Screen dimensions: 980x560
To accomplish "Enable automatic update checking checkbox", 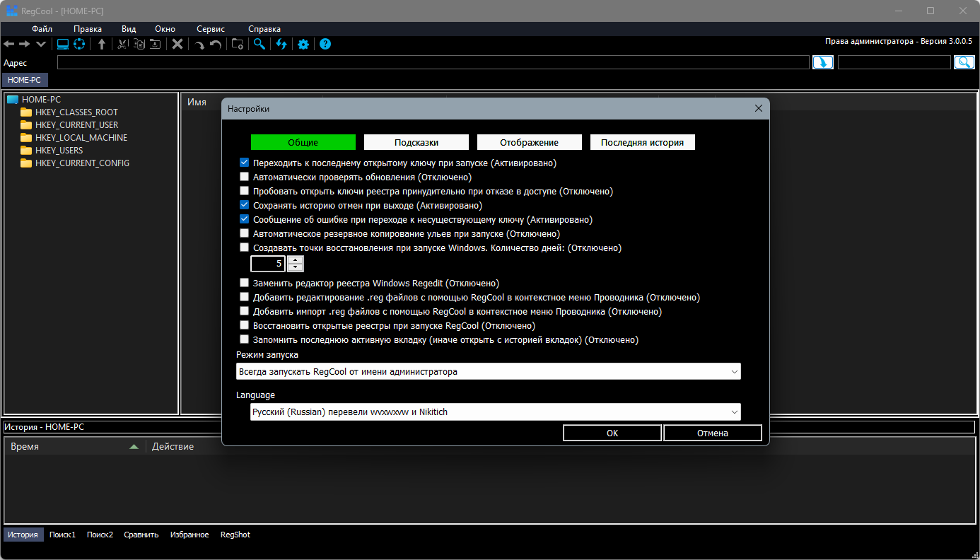I will click(245, 177).
